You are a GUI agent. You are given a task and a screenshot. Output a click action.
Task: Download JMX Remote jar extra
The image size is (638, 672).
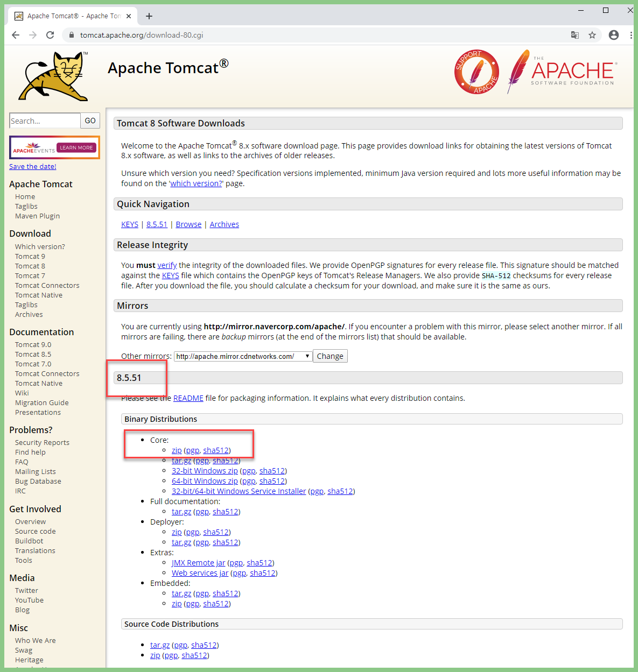click(199, 563)
